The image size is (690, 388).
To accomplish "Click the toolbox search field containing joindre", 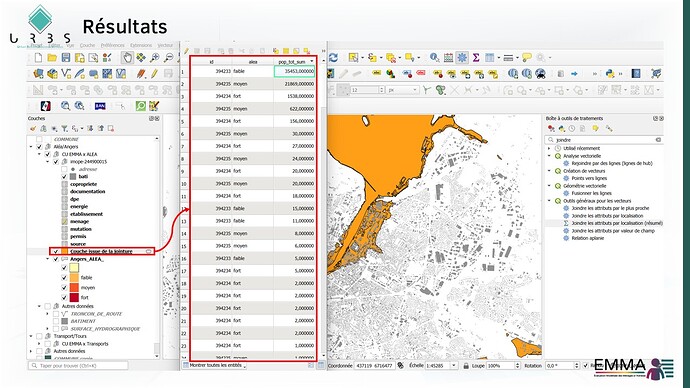I will [604, 140].
